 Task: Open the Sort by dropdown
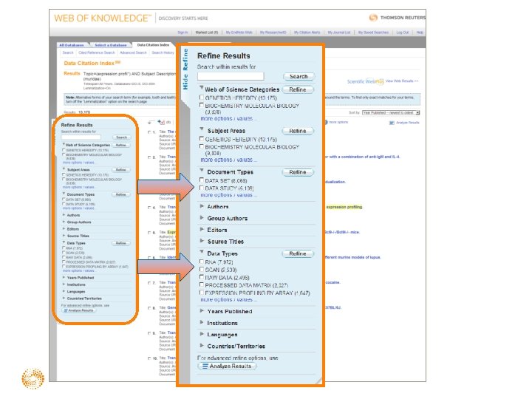[x=391, y=112]
